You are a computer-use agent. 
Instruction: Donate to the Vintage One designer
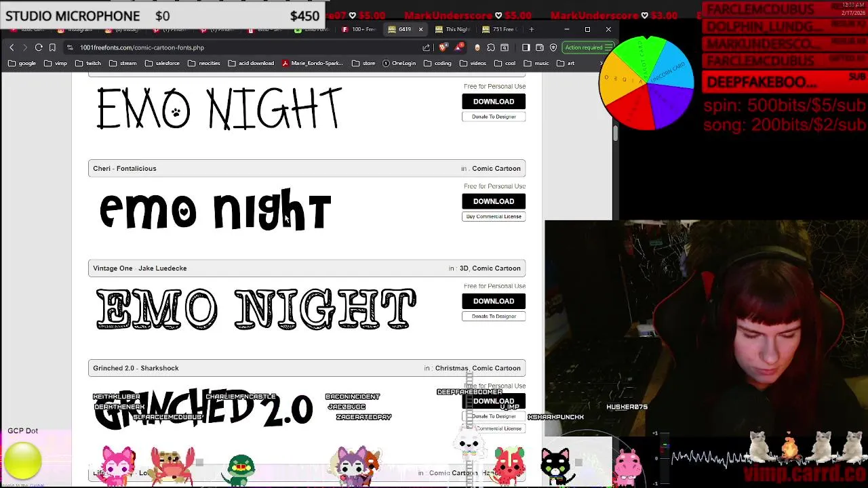[494, 317]
